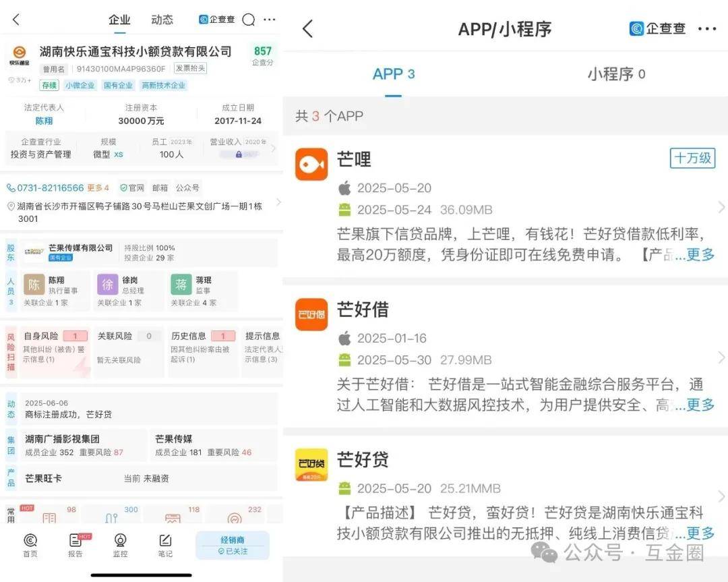
Task: Tap the 发票抬头 invoice header button
Action: click(190, 68)
